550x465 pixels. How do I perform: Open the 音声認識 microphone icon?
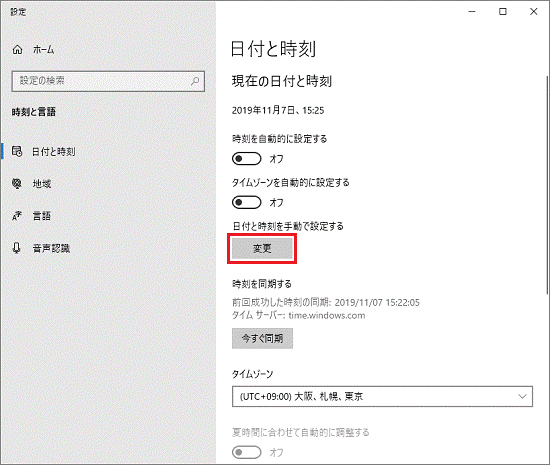point(16,248)
